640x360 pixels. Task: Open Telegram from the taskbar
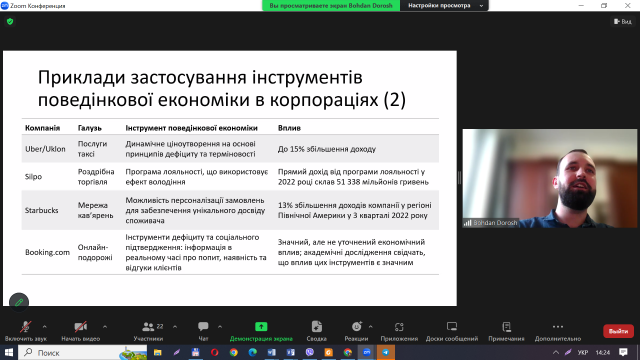pos(386,353)
